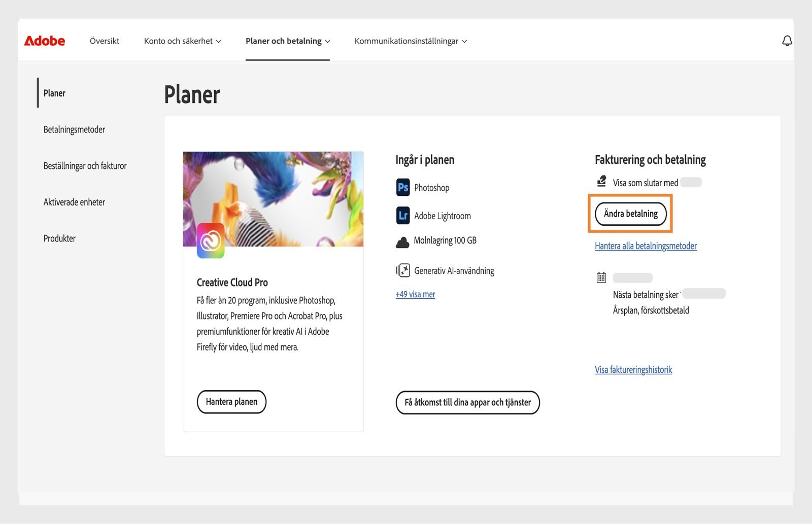Image resolution: width=812 pixels, height=524 pixels.
Task: Click Fakturering och betalning heading
Action: (650, 160)
